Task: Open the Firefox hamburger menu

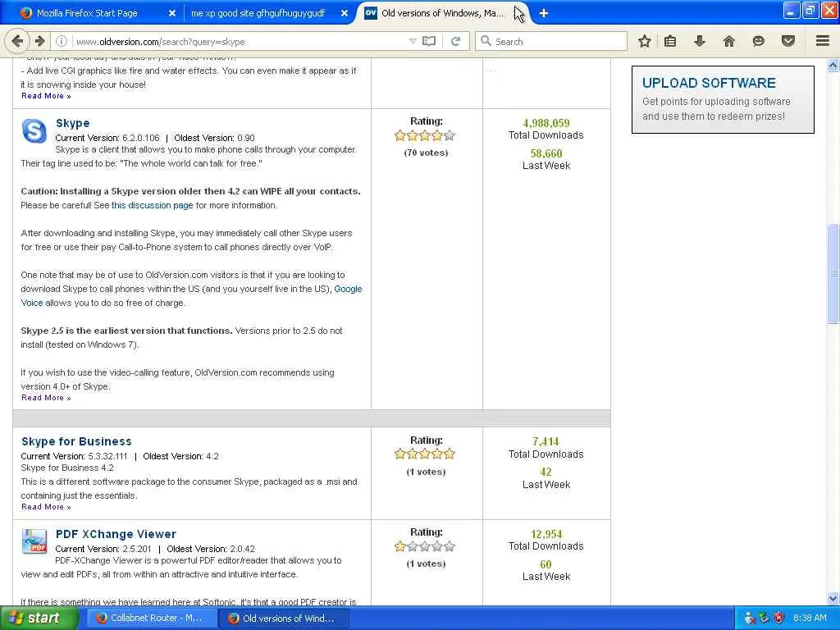Action: pos(823,41)
